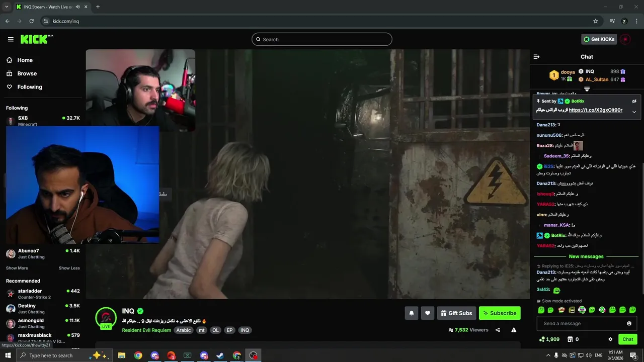The width and height of the screenshot is (644, 362).
Task: Open the tab search dropdown arrow
Action: pos(7,7)
